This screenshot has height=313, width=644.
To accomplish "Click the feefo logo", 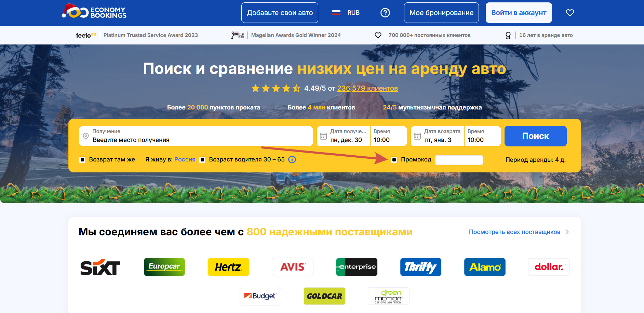I will [86, 35].
